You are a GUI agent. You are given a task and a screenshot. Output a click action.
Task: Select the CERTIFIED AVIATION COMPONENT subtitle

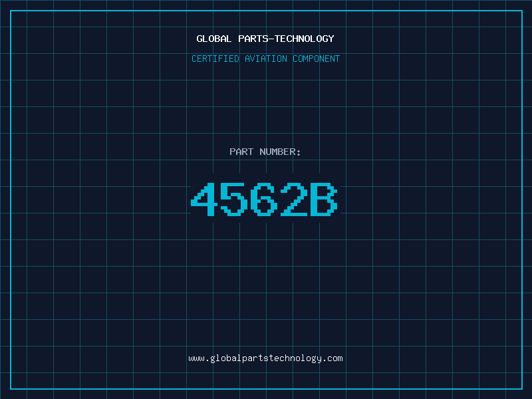coord(265,59)
